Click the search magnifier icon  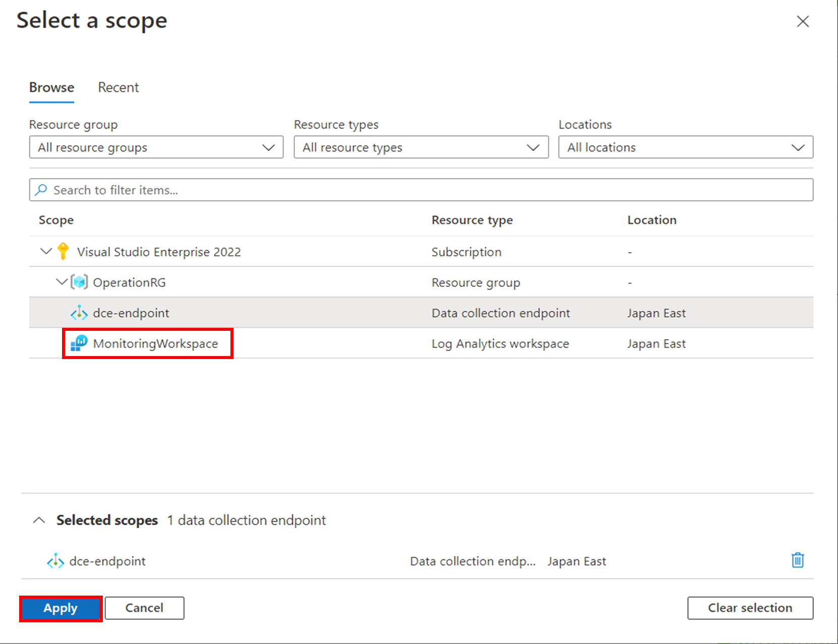[x=41, y=190]
